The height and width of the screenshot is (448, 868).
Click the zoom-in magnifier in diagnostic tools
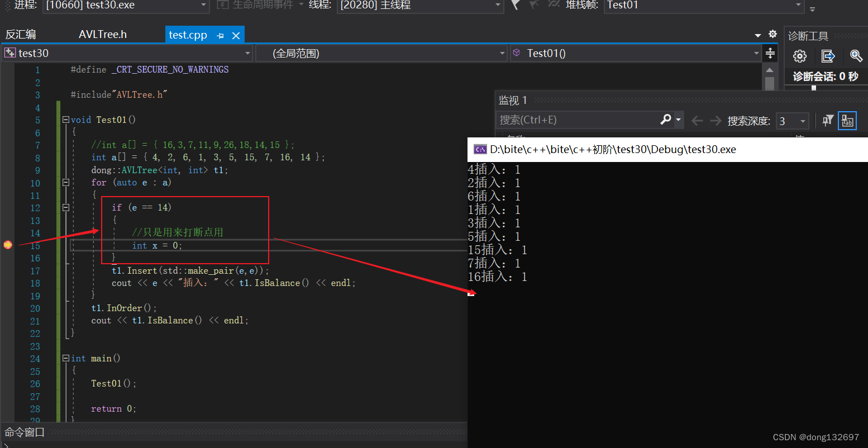click(856, 55)
